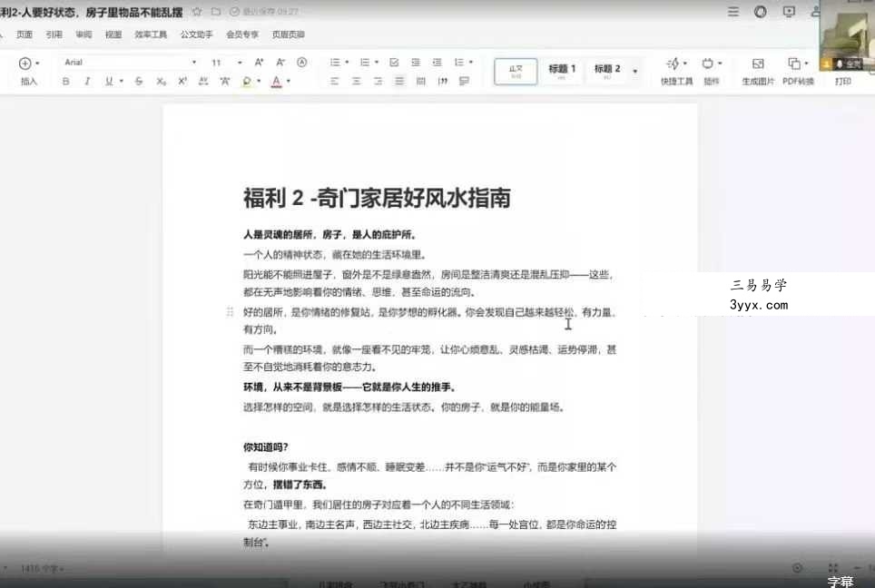The height and width of the screenshot is (588, 875).
Task: Start presentation mode screen icon
Action: click(789, 12)
